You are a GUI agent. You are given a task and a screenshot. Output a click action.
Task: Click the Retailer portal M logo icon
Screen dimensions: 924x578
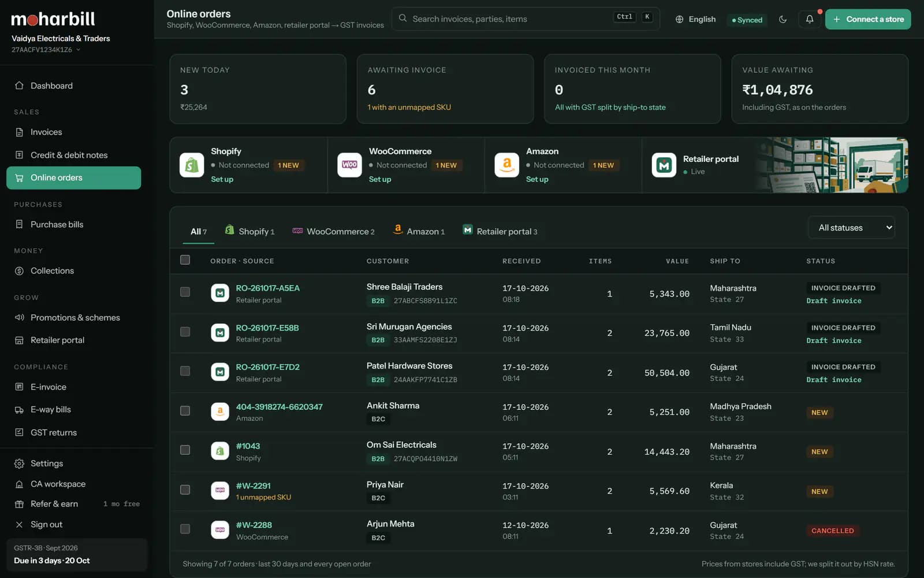(x=664, y=165)
